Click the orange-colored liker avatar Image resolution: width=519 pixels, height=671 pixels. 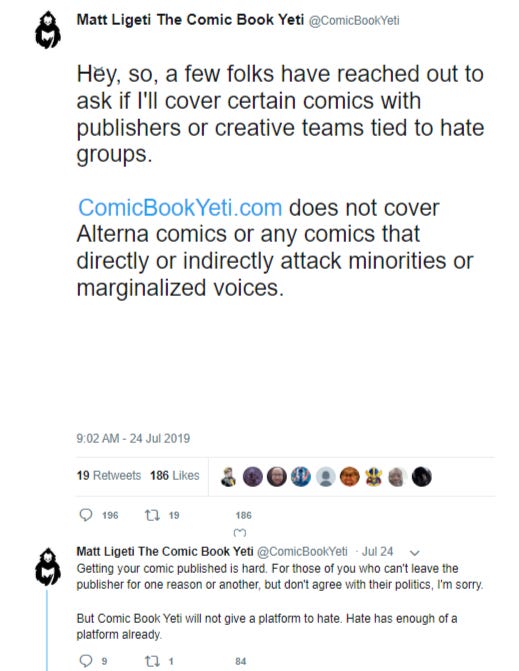[x=350, y=477]
